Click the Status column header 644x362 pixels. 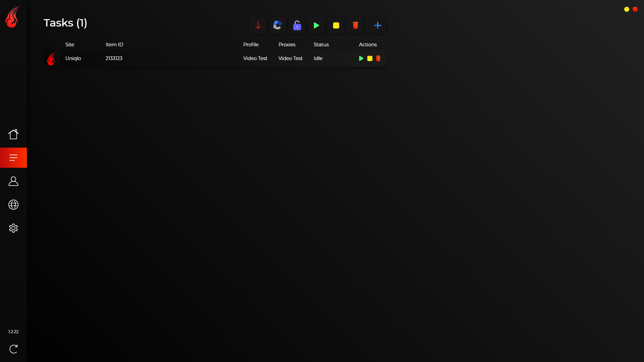pyautogui.click(x=321, y=45)
